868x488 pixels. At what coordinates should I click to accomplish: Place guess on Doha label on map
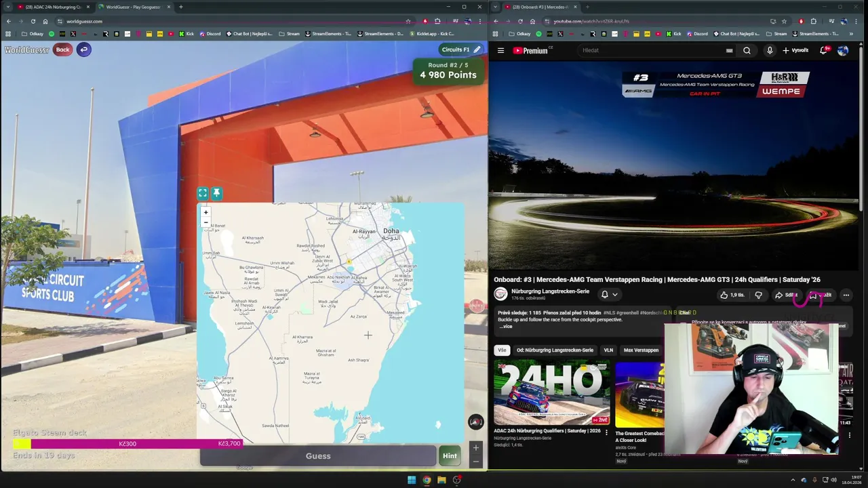pyautogui.click(x=391, y=231)
